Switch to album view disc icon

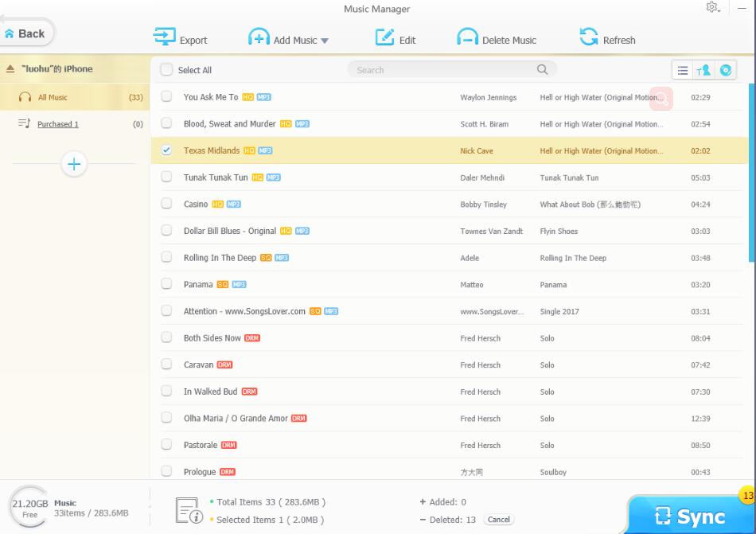[725, 71]
